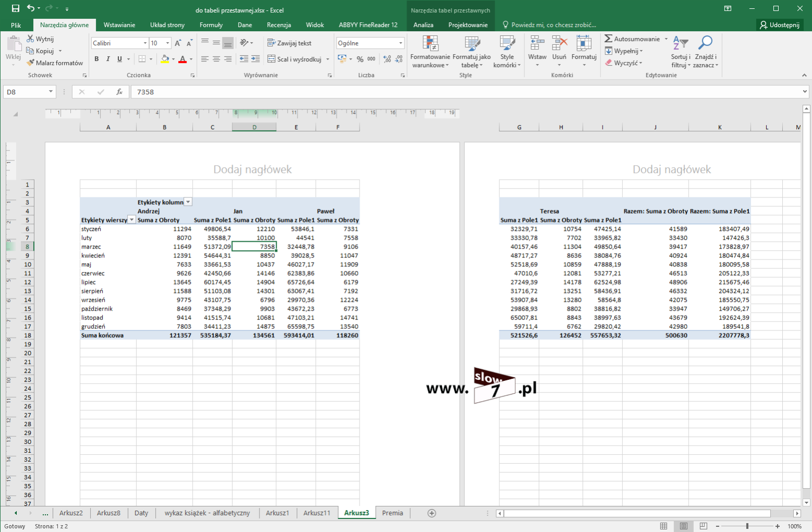Screen dimensions: 812x532
Task: Click the Usuń delete cells icon
Action: (559, 44)
